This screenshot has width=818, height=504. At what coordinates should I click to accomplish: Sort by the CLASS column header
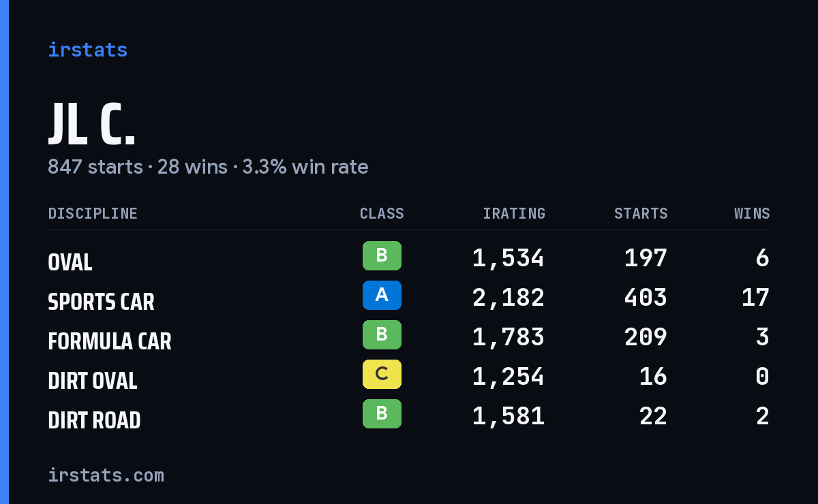(x=382, y=214)
